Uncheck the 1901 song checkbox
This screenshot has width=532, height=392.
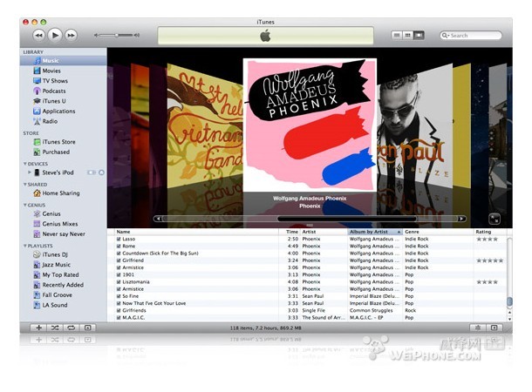click(x=119, y=274)
